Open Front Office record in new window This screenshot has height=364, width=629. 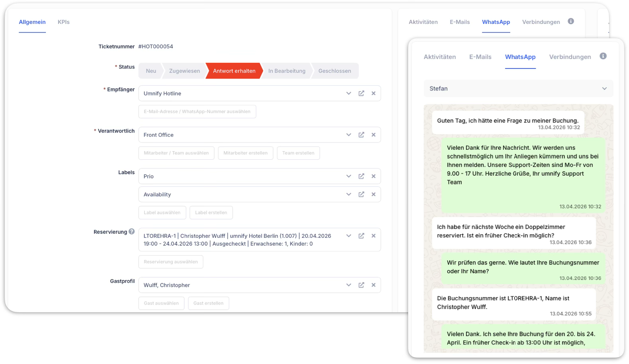(361, 135)
